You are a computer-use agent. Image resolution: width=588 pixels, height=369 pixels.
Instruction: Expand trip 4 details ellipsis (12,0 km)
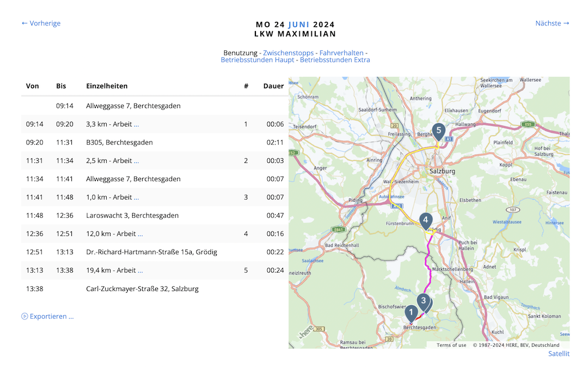(x=140, y=234)
